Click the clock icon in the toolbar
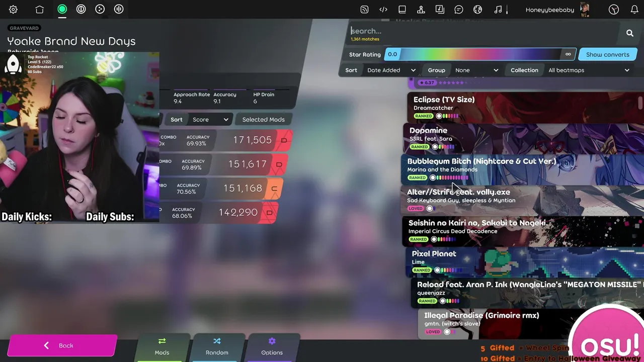This screenshot has height=362, width=644. coord(613,10)
